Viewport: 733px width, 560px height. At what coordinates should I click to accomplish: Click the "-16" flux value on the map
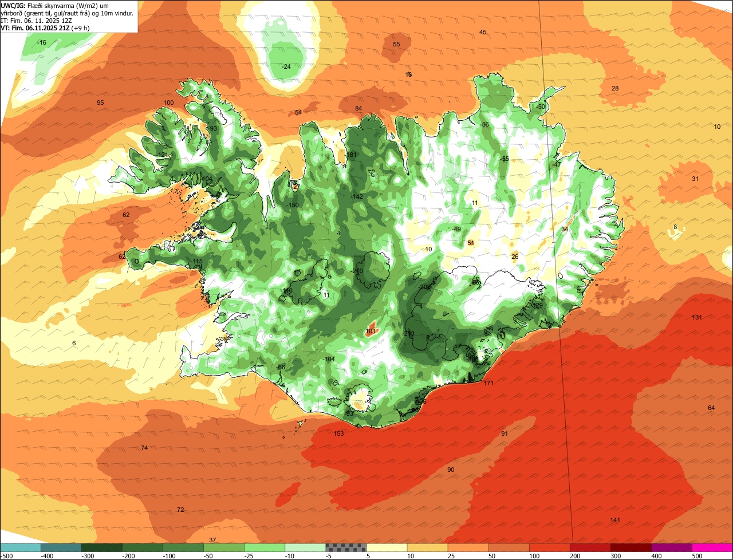coord(42,43)
